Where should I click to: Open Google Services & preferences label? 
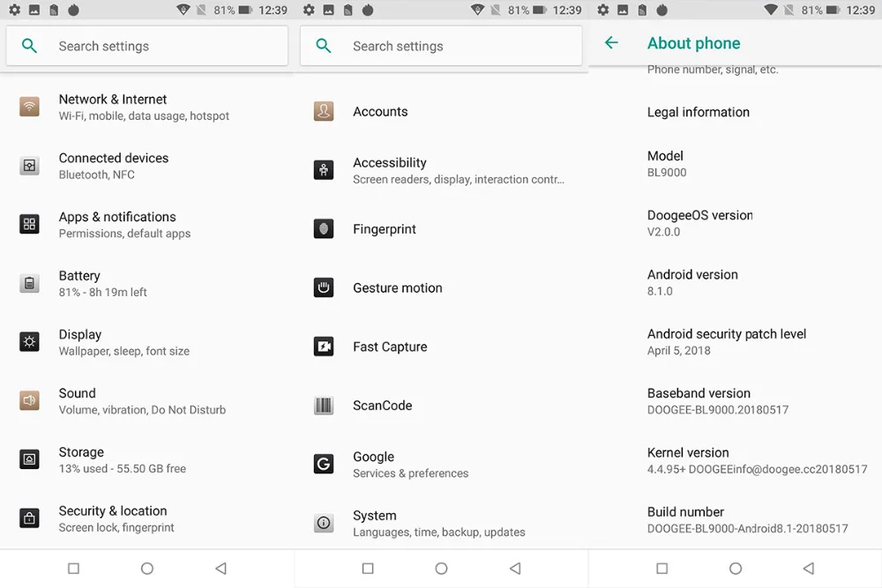click(x=411, y=465)
